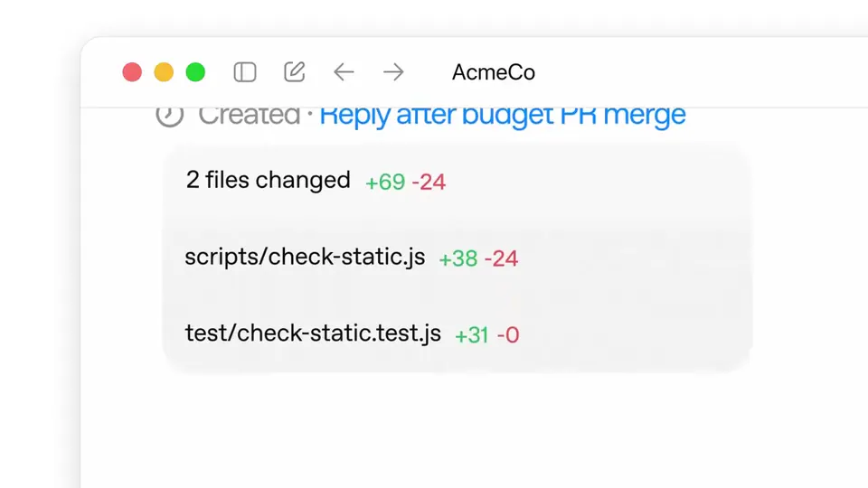Click the -24 deletions beside scripts/check-static.js
This screenshot has height=488, width=868.
tap(501, 258)
